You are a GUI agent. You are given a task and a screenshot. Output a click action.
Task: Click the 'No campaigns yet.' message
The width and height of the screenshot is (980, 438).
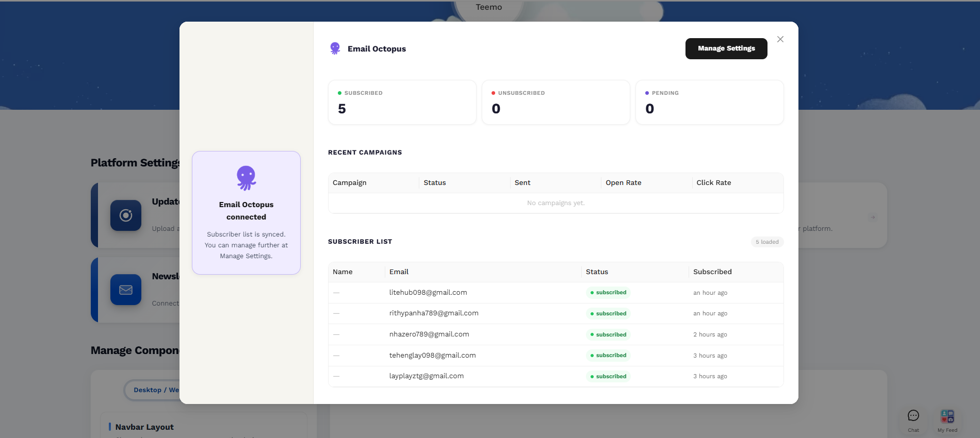tap(556, 203)
